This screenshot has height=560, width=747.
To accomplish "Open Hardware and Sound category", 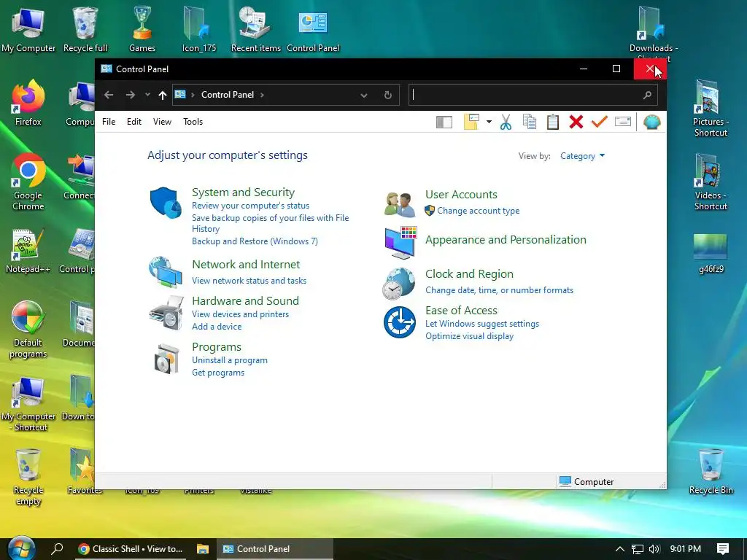I will (245, 300).
